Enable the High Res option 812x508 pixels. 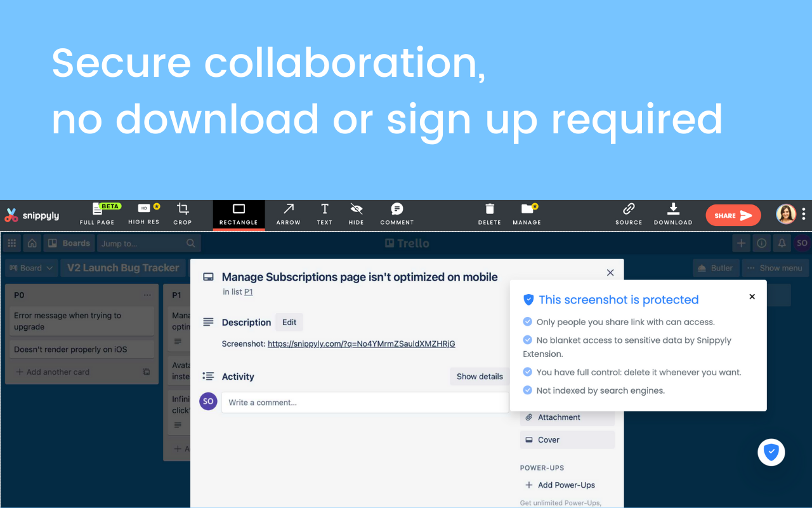pyautogui.click(x=143, y=215)
